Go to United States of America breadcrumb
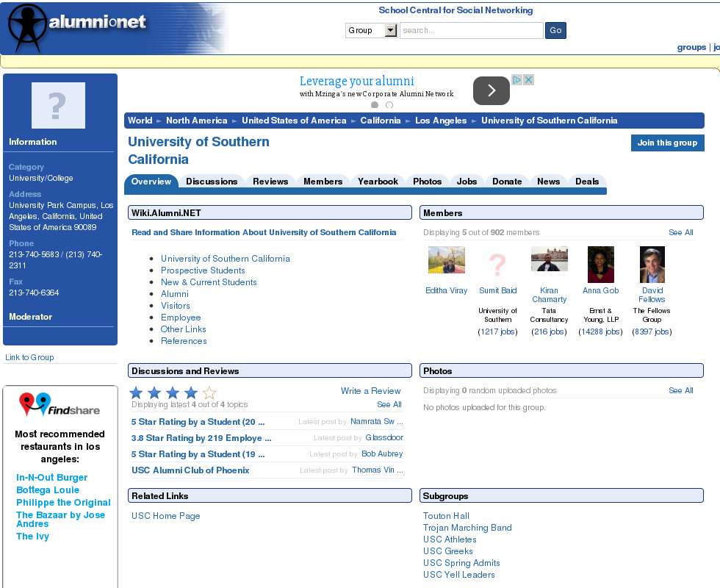This screenshot has height=588, width=720. click(x=294, y=121)
